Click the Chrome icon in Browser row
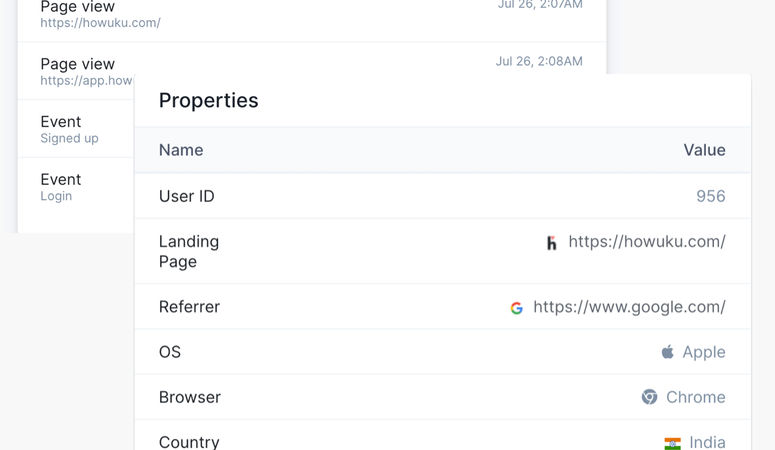 tap(649, 397)
